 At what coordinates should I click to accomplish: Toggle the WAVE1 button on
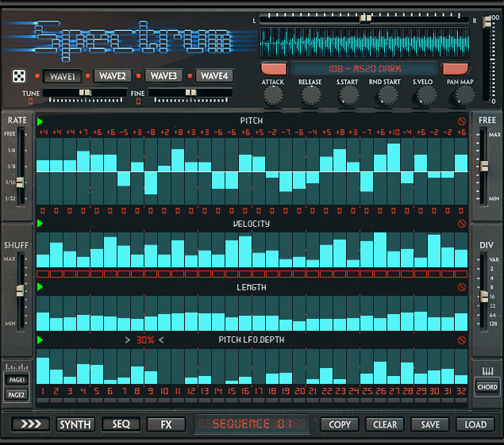pos(61,76)
